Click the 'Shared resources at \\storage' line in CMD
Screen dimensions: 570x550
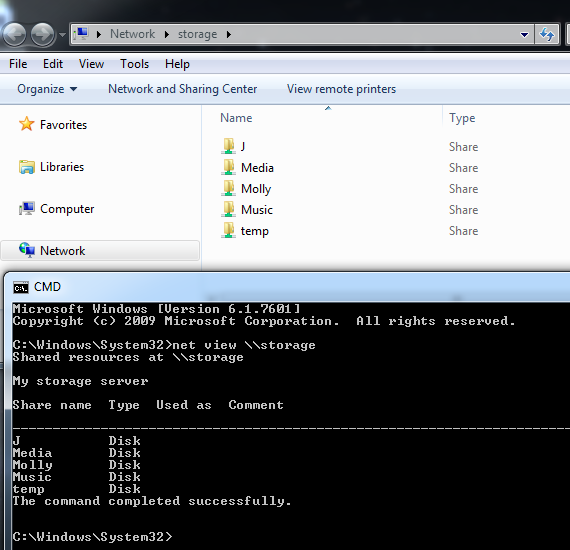128,357
